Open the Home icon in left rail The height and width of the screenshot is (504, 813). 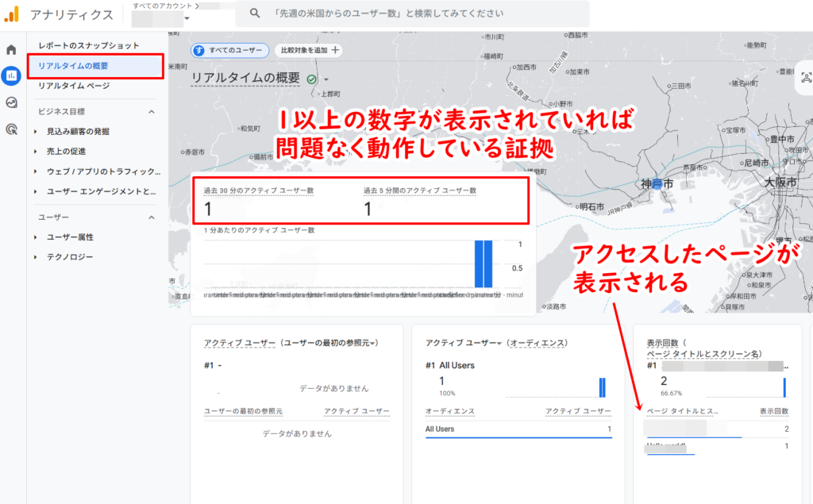pos(11,48)
